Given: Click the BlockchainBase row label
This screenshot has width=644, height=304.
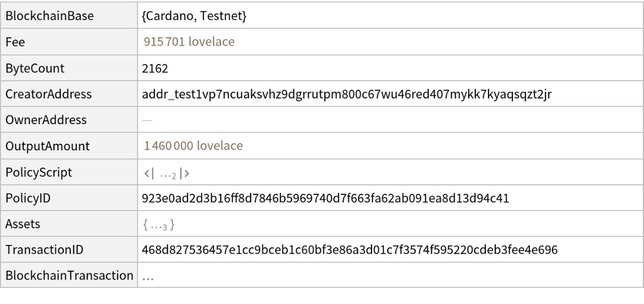Looking at the screenshot, I should pos(49,16).
